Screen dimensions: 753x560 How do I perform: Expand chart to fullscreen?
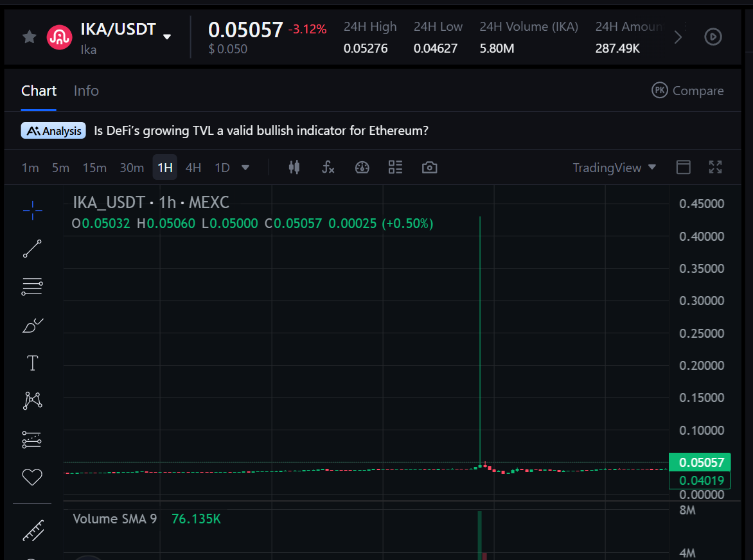(715, 168)
